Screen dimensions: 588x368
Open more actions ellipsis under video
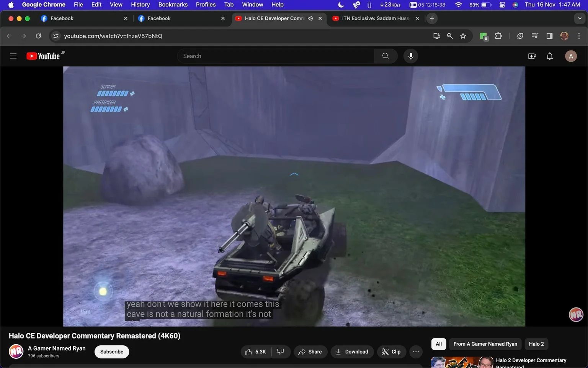click(416, 352)
